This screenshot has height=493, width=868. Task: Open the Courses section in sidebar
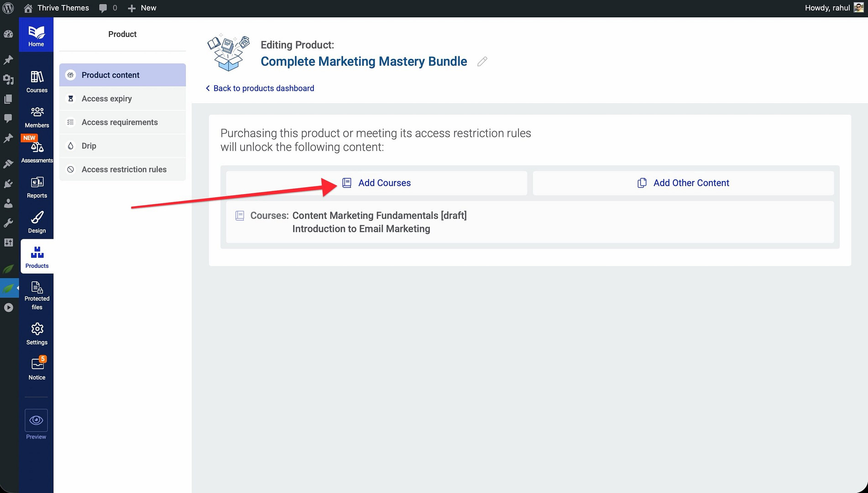tap(37, 82)
